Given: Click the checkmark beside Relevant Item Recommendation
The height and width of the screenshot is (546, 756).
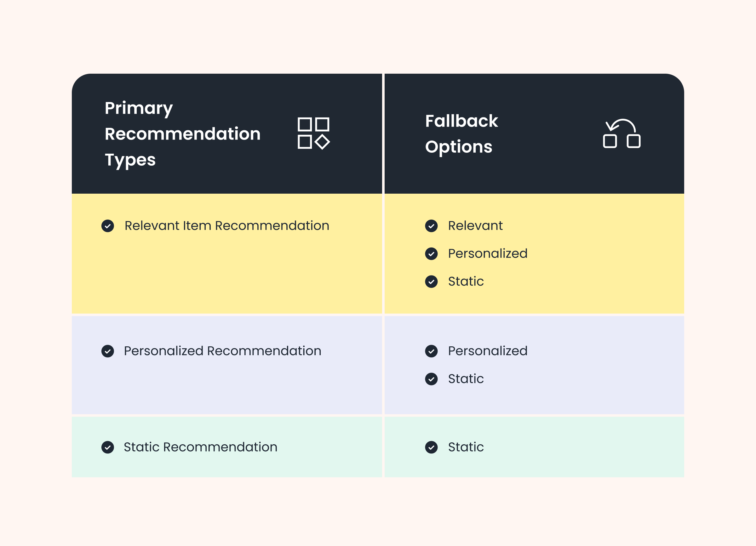Looking at the screenshot, I should 108,226.
